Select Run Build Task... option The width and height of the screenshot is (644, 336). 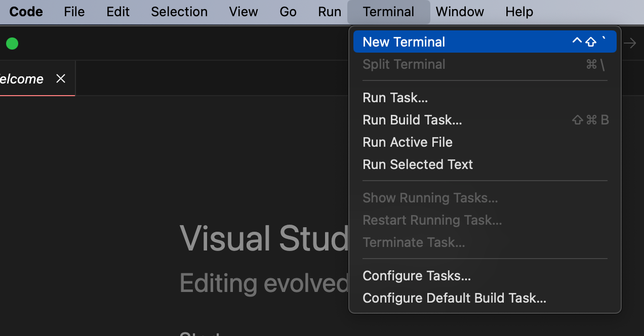point(412,120)
